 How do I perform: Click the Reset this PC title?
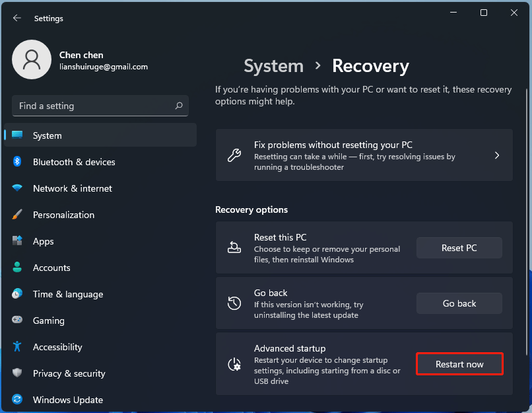point(281,237)
